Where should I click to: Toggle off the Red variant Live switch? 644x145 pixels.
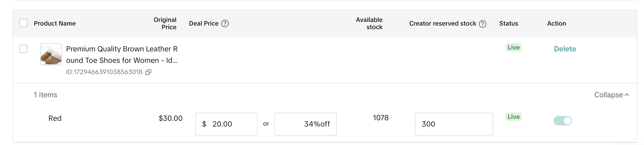coord(563,121)
